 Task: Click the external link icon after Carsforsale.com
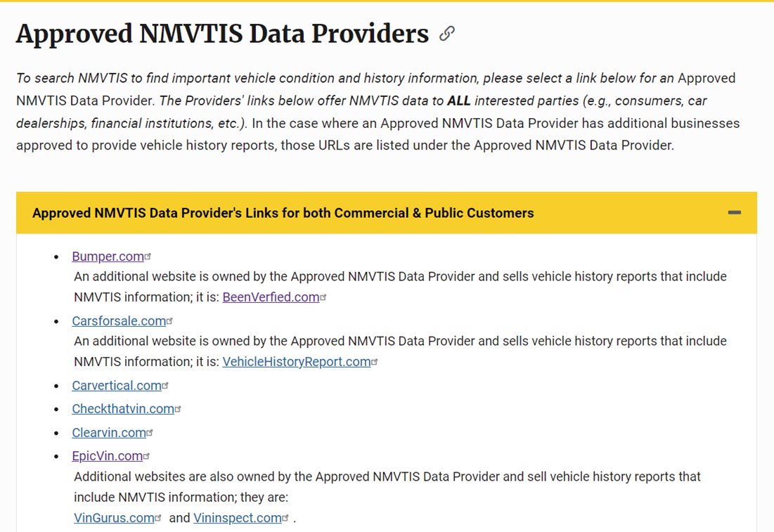point(170,321)
